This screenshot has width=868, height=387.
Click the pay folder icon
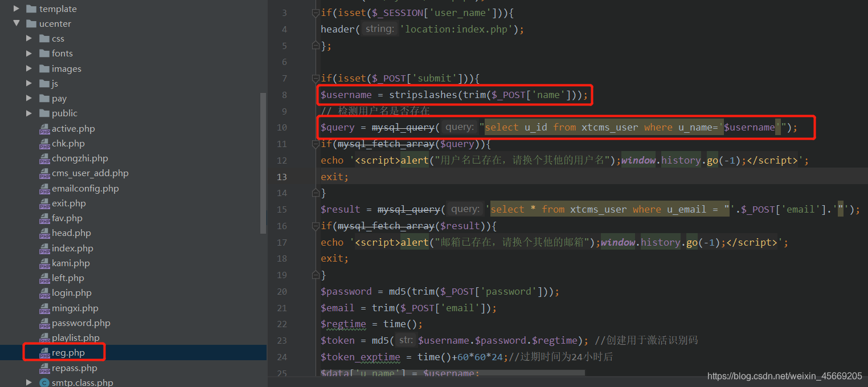click(x=44, y=99)
